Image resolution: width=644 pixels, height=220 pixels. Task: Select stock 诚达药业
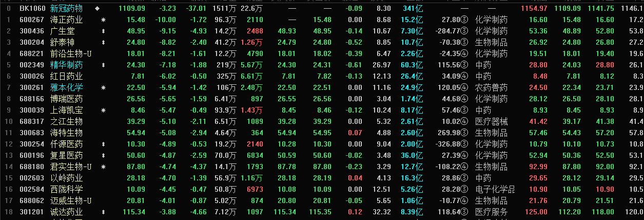pyautogui.click(x=66, y=212)
